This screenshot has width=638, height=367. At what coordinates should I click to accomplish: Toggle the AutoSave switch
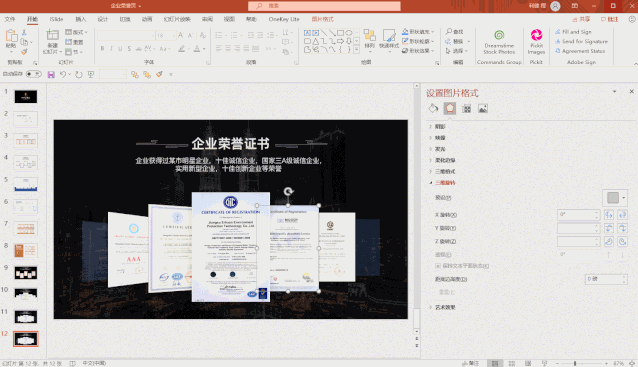click(x=33, y=74)
